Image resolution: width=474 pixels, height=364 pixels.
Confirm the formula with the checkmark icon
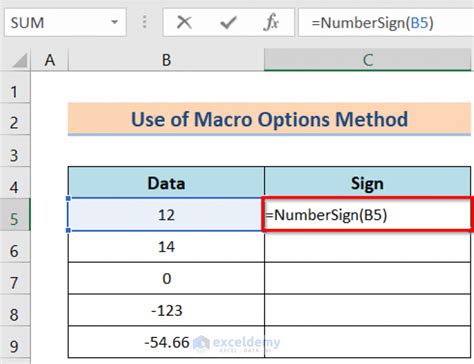[x=228, y=23]
